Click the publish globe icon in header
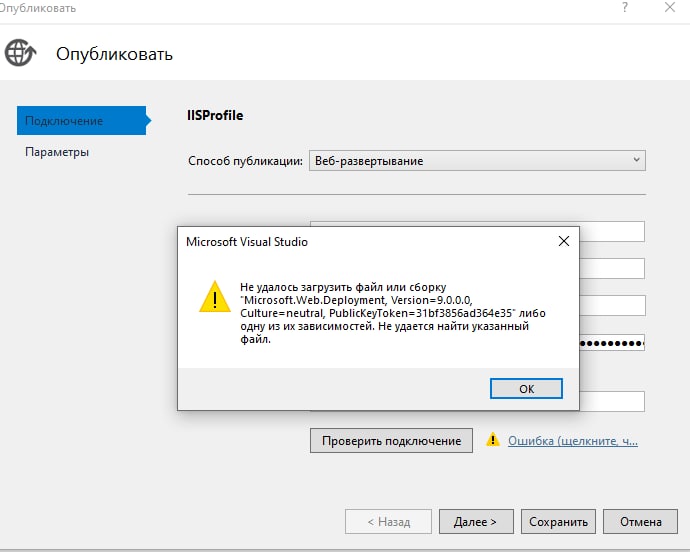Viewport: 690px width, 552px height. [x=20, y=53]
